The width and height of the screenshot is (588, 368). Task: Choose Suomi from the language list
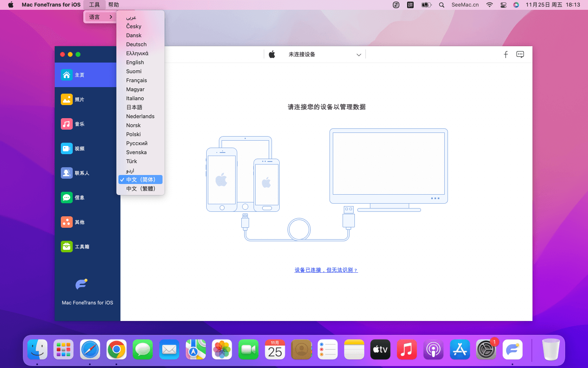point(140,72)
